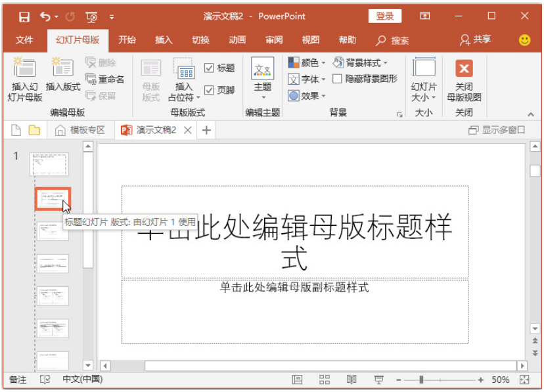This screenshot has height=392, width=544.
Task: Switch to the 切换 tab
Action: (x=201, y=40)
